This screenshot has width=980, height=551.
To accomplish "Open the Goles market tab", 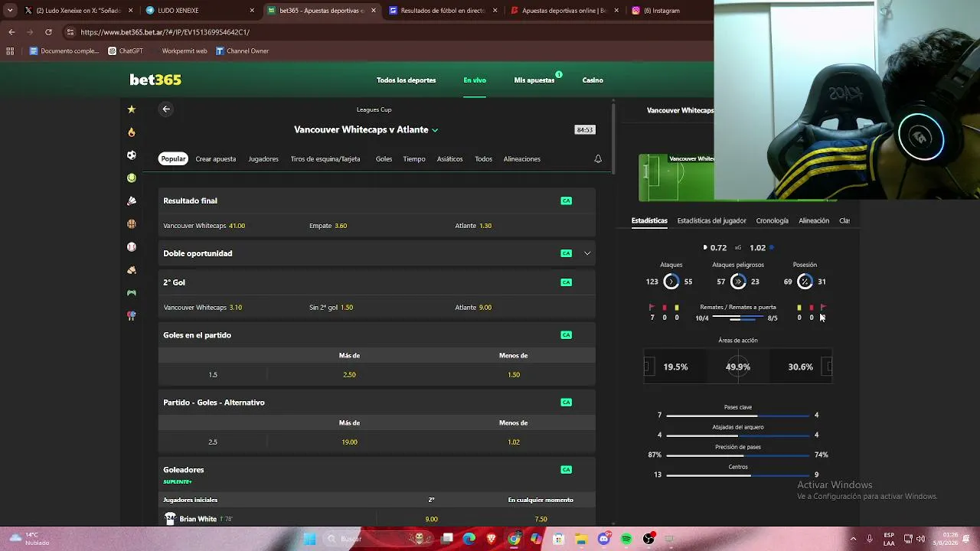I will pyautogui.click(x=384, y=159).
